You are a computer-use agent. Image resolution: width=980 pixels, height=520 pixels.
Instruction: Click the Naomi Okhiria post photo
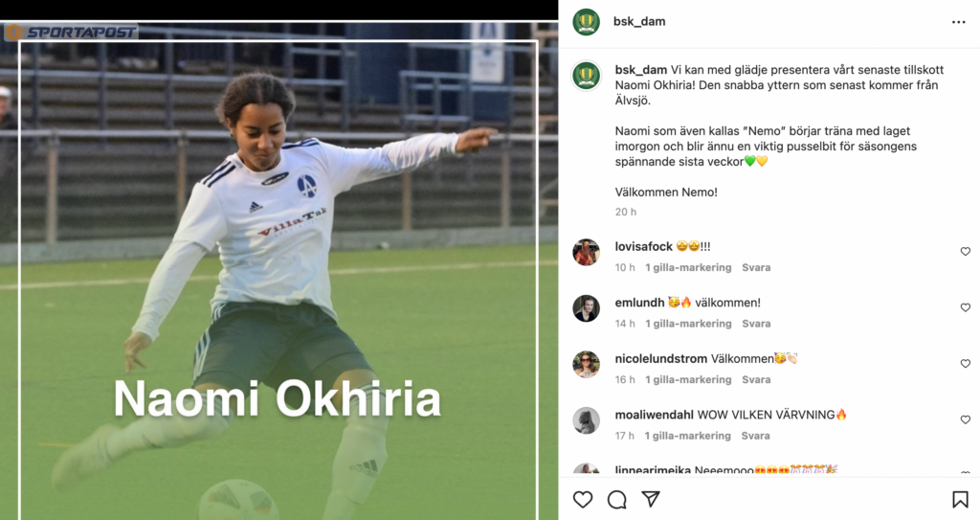point(278,270)
